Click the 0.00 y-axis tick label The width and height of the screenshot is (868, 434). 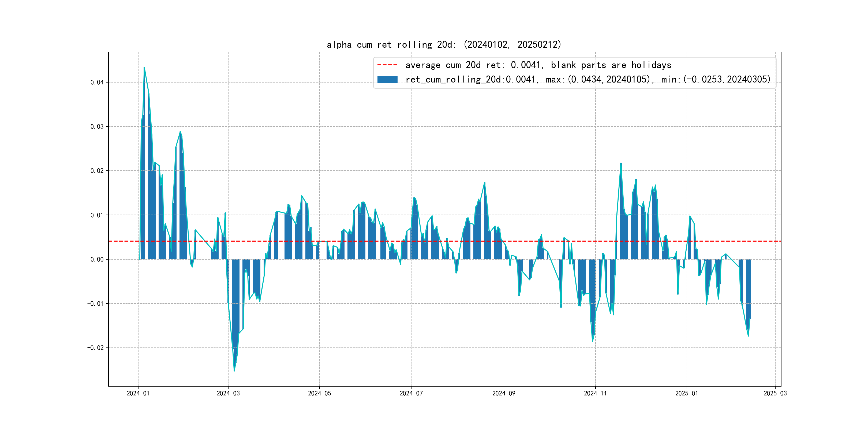coord(97,259)
